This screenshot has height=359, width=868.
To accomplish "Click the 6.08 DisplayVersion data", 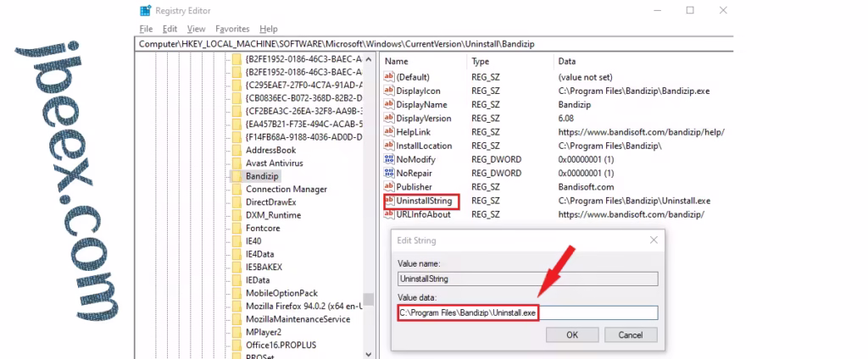I will pos(565,119).
